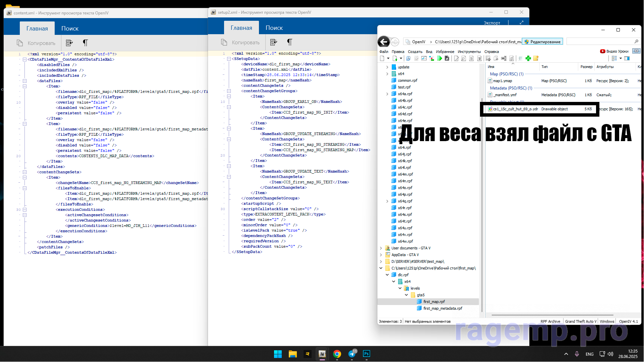
Task: Click the list view mode icon in OpenIV
Action: [x=614, y=58]
